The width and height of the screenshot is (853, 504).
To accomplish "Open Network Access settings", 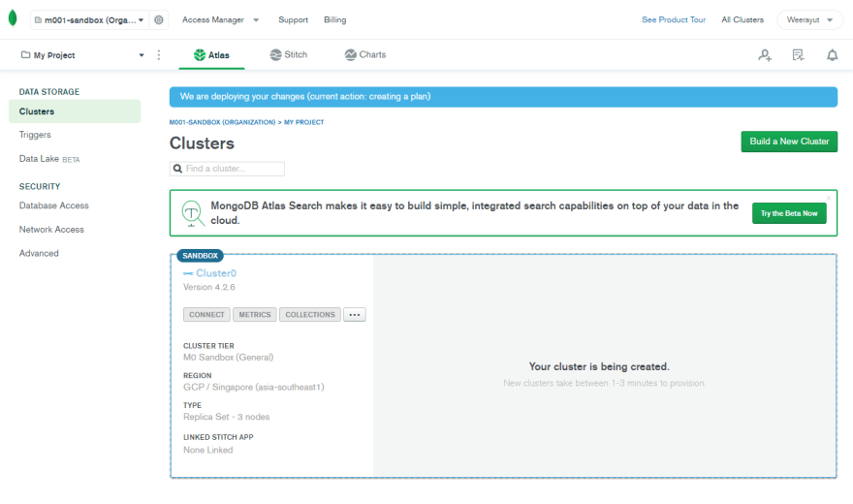I will (51, 230).
